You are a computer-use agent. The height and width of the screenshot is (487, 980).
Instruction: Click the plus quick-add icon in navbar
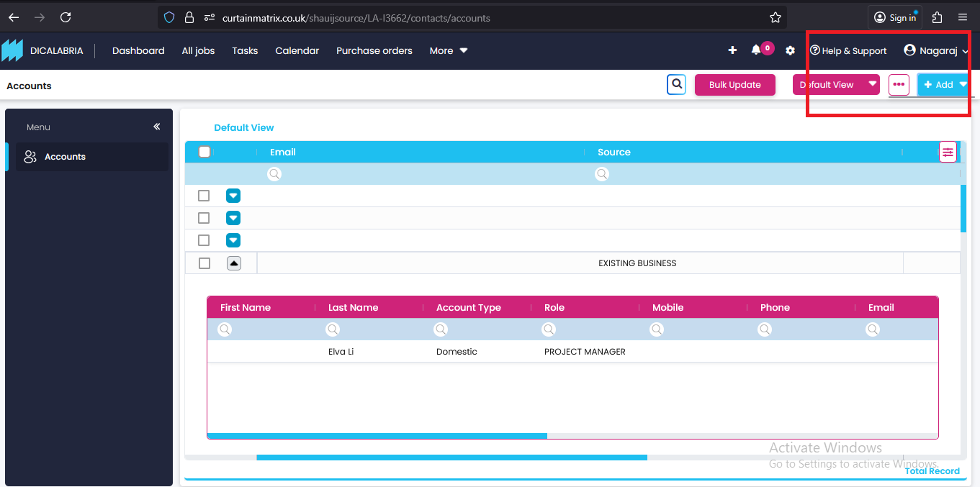pos(732,50)
